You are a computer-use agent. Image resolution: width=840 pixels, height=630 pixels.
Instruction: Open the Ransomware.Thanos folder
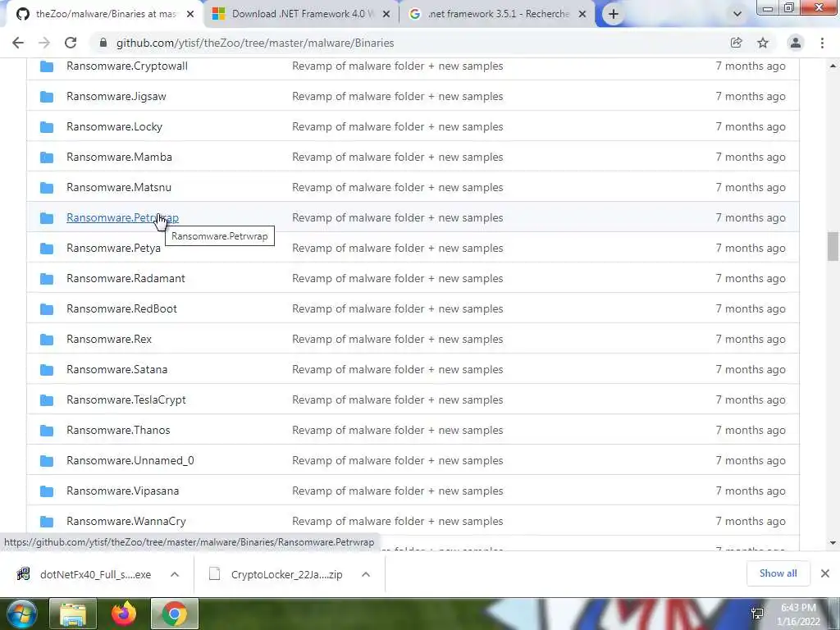[118, 430]
